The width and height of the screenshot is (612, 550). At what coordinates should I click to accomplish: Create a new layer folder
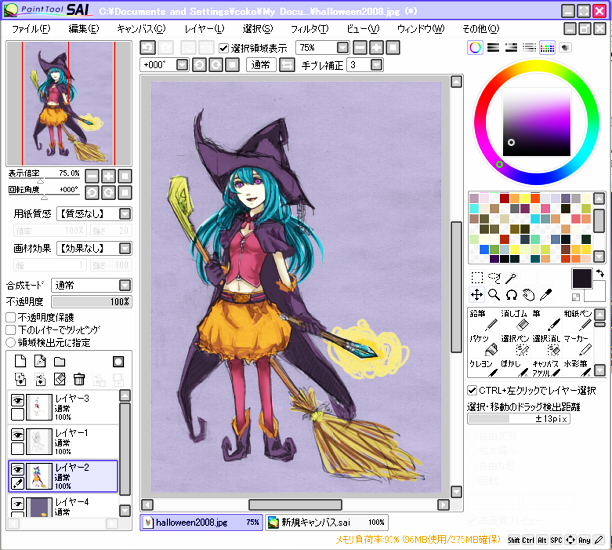click(x=59, y=362)
